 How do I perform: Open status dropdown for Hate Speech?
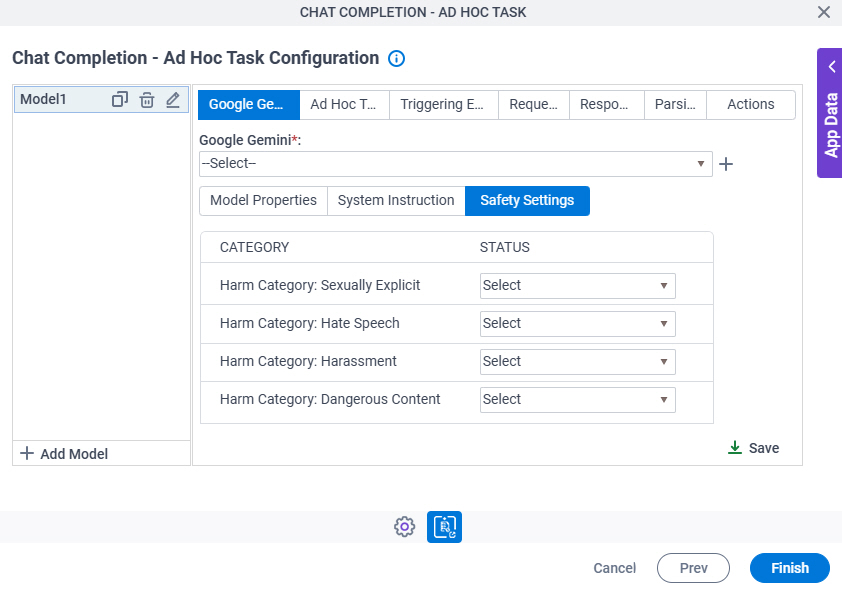[577, 324]
